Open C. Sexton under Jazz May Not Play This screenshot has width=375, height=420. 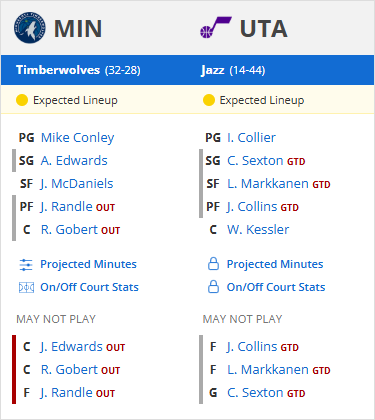[255, 393]
